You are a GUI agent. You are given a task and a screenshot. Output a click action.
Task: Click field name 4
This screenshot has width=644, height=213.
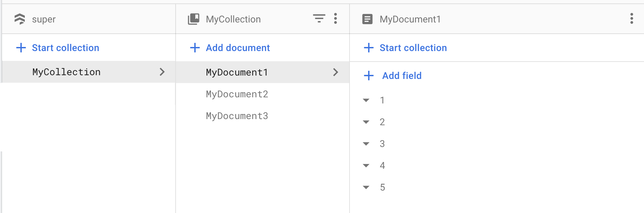pyautogui.click(x=382, y=165)
